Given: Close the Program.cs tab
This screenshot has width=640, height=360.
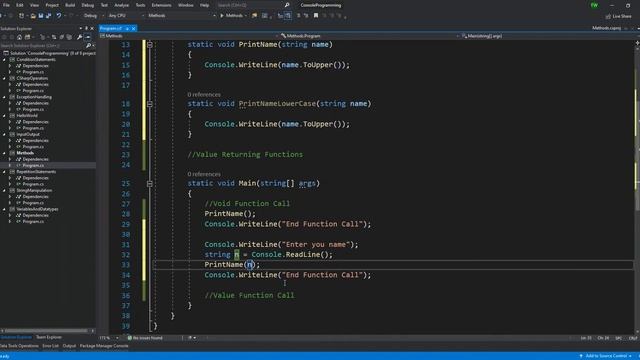Looking at the screenshot, I should [133, 29].
